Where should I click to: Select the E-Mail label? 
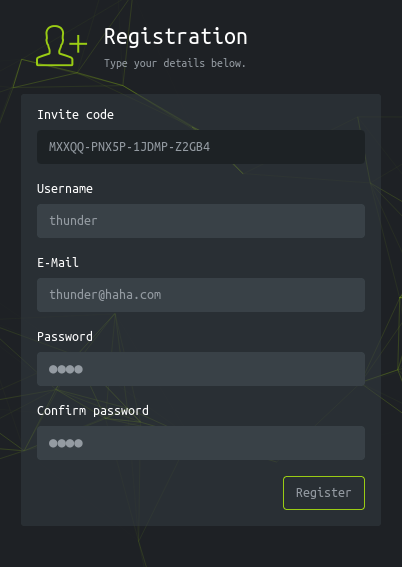(x=58, y=263)
